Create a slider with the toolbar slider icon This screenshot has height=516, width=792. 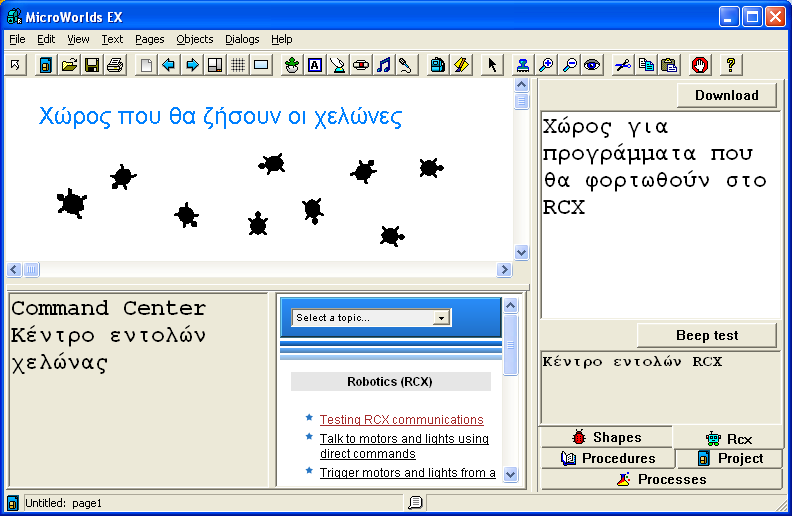(x=337, y=65)
